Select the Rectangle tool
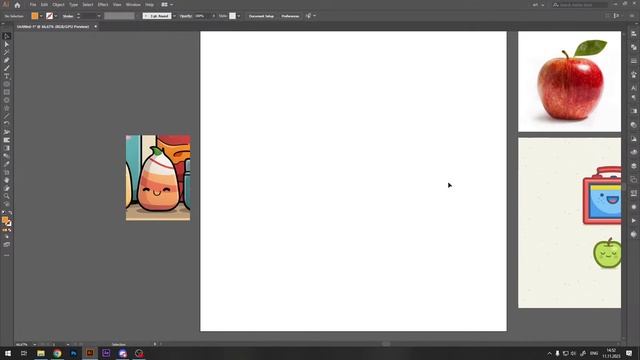Viewport: 640px width, 360px height. click(x=7, y=92)
